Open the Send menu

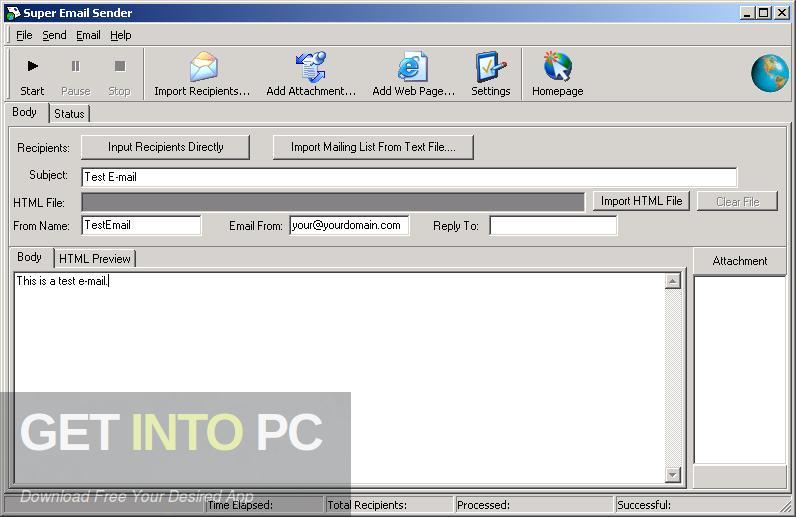click(54, 35)
